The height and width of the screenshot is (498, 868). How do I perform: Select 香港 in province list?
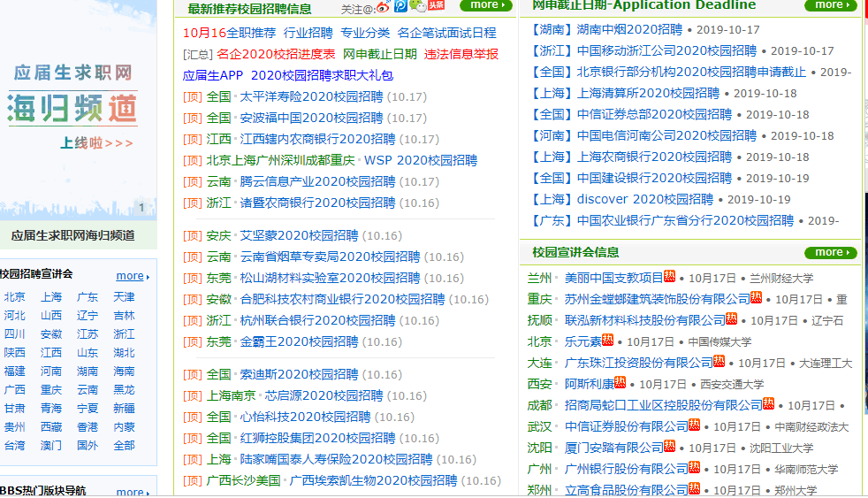point(88,427)
